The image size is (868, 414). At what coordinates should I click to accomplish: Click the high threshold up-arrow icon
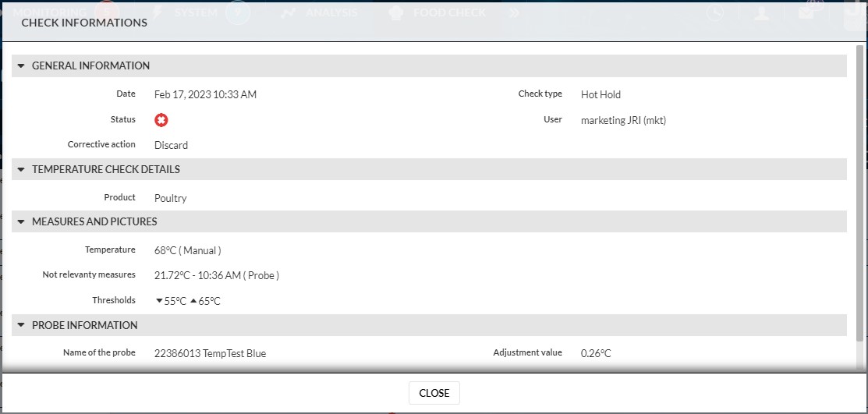[x=193, y=301]
